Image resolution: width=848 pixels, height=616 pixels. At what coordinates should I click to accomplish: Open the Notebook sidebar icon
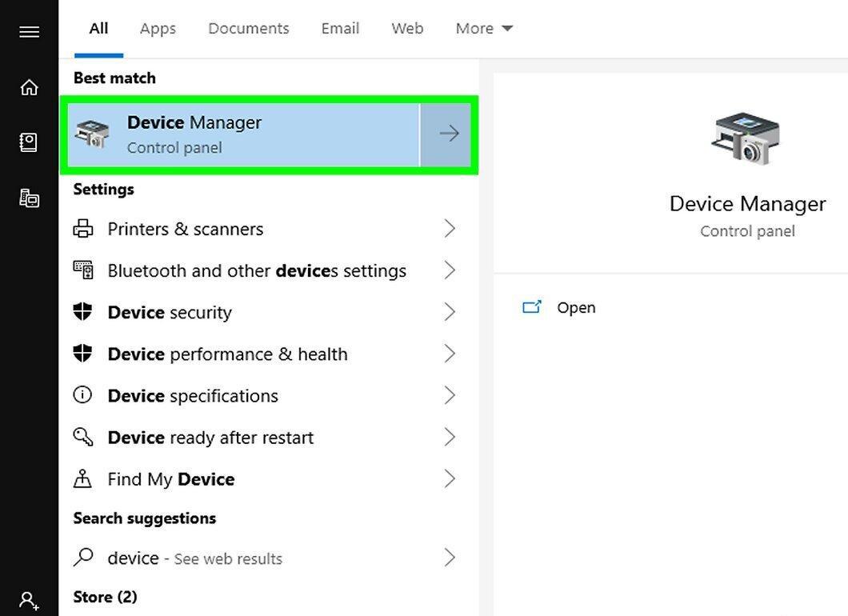click(x=29, y=142)
